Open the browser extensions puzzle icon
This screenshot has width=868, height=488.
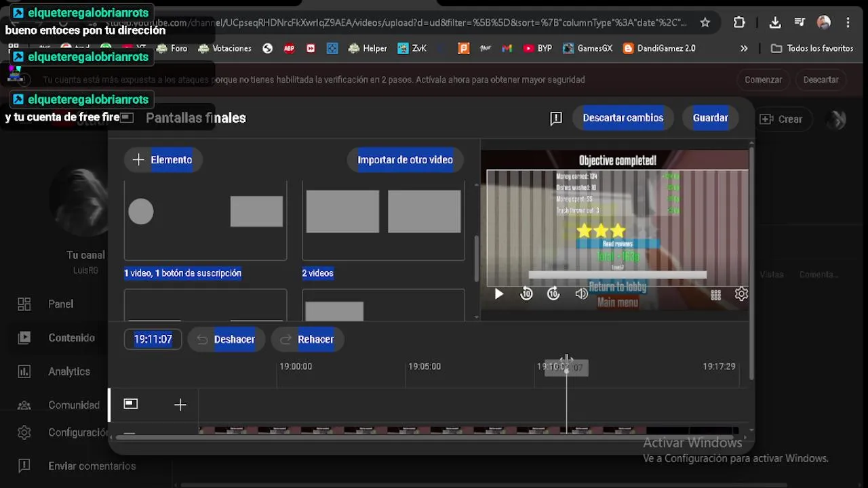coord(739,22)
